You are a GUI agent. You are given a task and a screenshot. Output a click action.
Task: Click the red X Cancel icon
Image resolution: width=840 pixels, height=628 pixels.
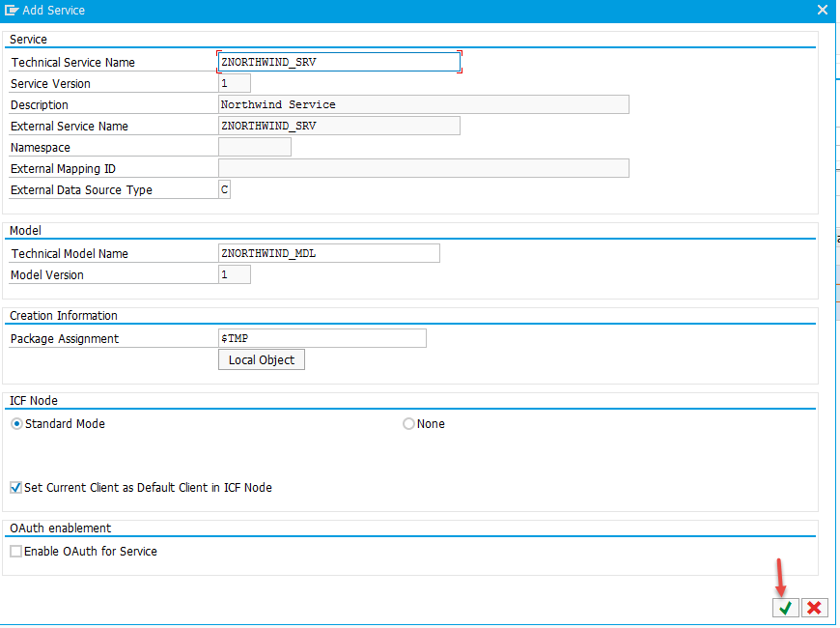tap(814, 608)
